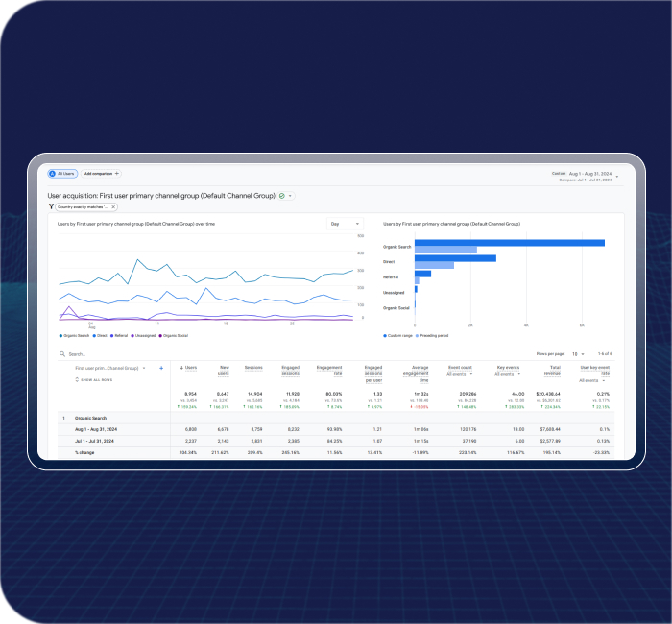Open the Day granularity dropdown
The width and height of the screenshot is (672, 624).
pos(345,224)
